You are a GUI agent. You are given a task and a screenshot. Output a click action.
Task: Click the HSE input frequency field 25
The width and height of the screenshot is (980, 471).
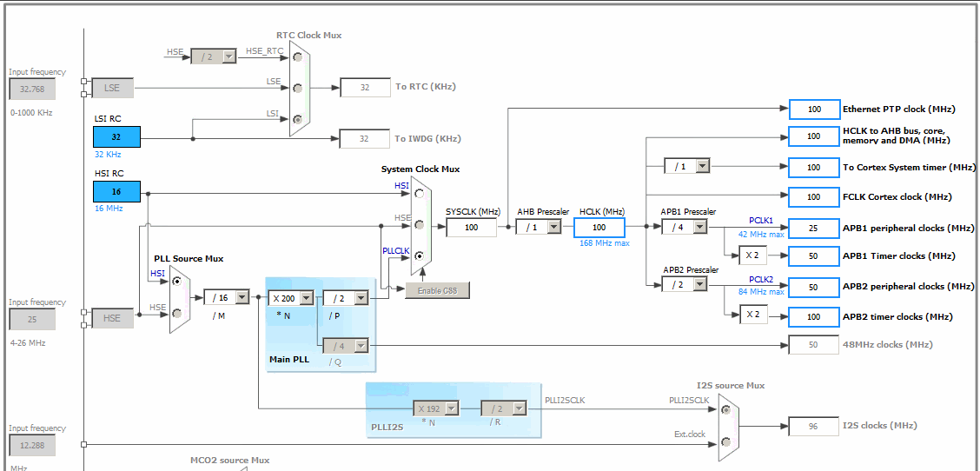tap(32, 320)
